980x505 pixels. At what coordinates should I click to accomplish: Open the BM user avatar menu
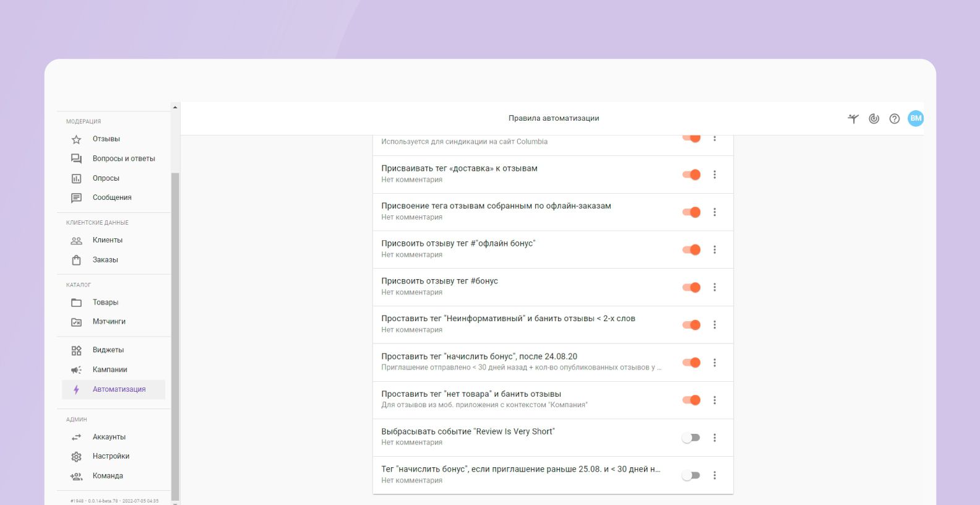915,118
